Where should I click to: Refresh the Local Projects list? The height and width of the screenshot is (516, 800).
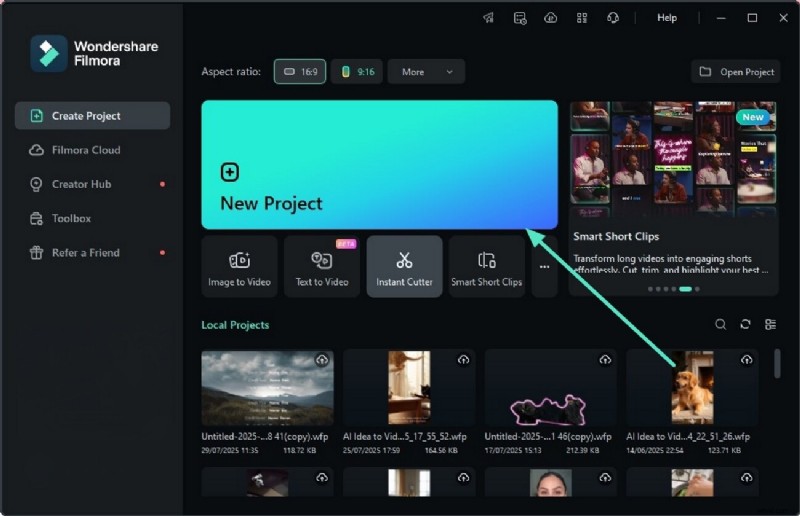[745, 324]
